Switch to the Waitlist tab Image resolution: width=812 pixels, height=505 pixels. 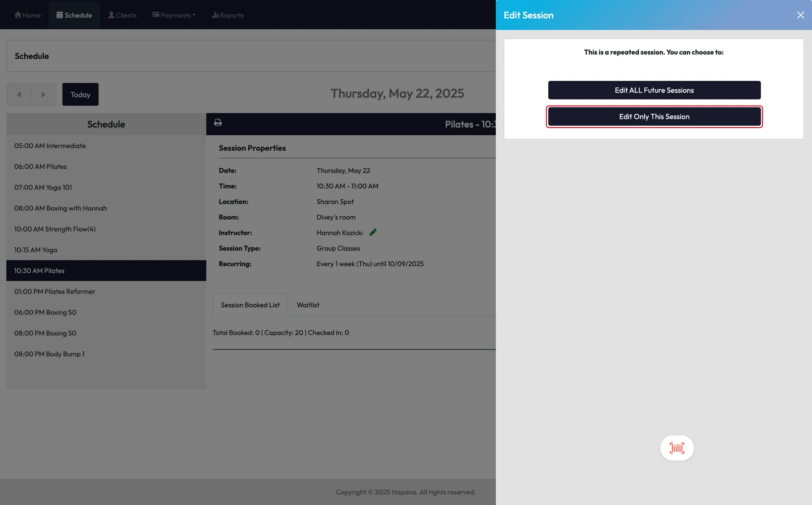tap(308, 305)
